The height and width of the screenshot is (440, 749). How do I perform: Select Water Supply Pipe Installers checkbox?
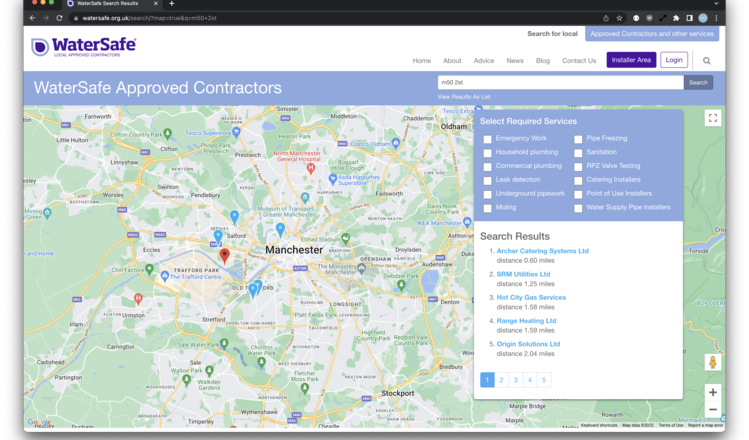[578, 208]
